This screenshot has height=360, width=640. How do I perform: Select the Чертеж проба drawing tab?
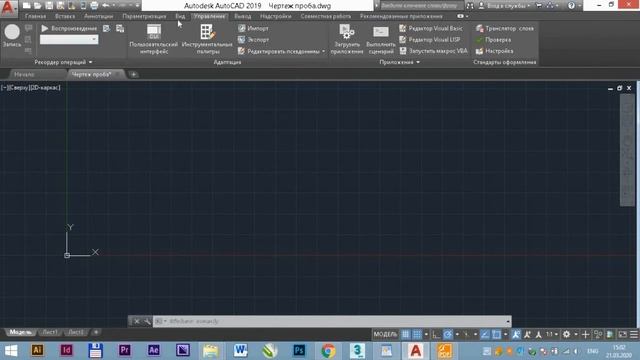coord(91,74)
